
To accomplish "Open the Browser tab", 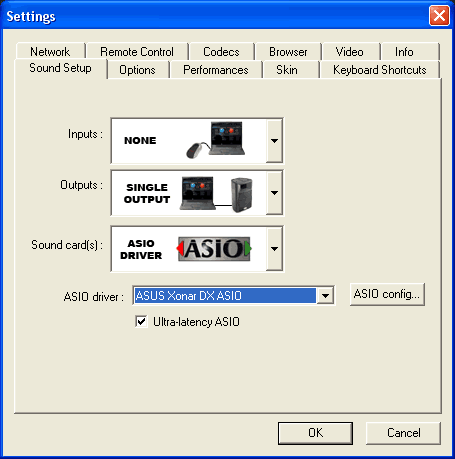I will point(288,52).
